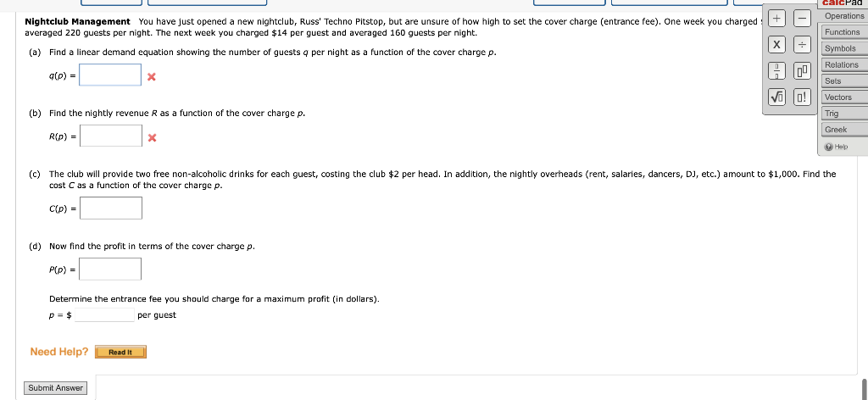The image size is (868, 400).
Task: Click the q(p) answer field
Action: (110, 75)
